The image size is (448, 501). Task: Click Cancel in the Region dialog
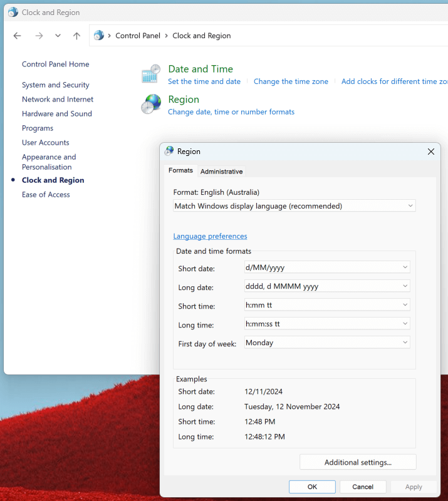coord(363,487)
